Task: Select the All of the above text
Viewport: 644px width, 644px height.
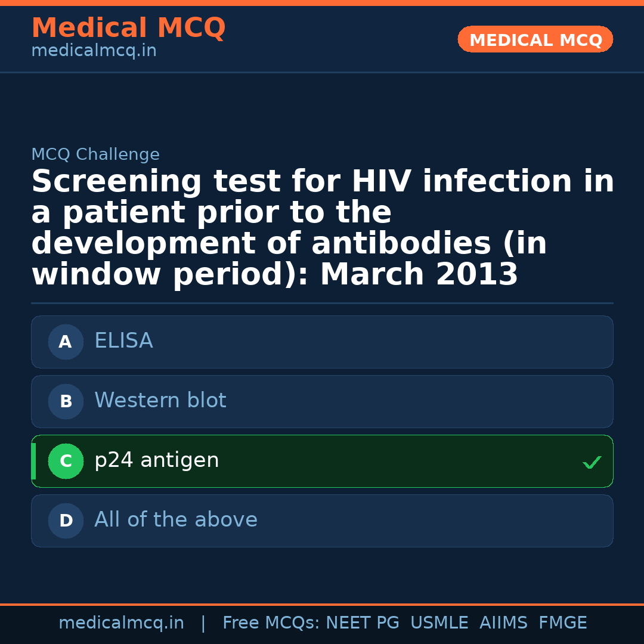Action: 175,520
